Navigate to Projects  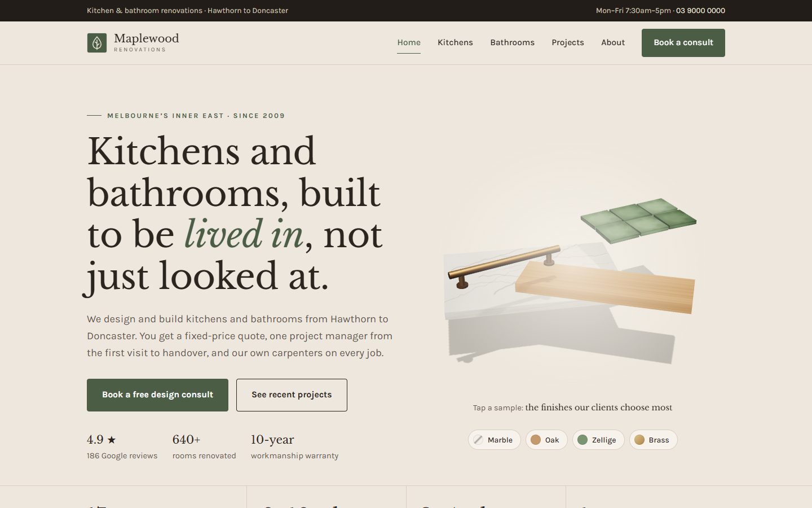point(568,42)
